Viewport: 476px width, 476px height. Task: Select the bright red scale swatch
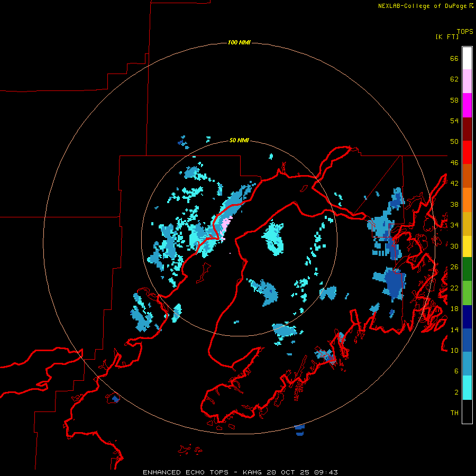pos(467,152)
